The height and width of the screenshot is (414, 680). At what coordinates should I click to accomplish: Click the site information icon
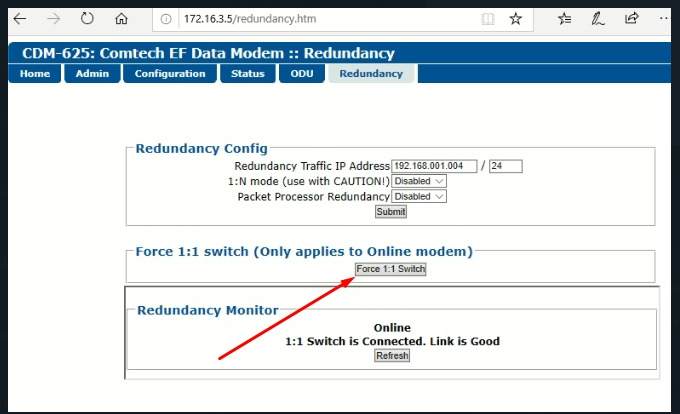[166, 19]
